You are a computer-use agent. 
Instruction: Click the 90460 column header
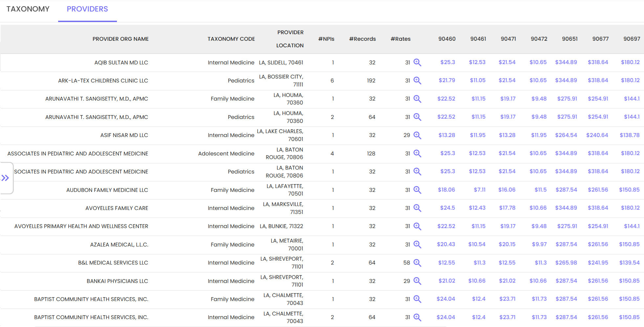coord(447,39)
